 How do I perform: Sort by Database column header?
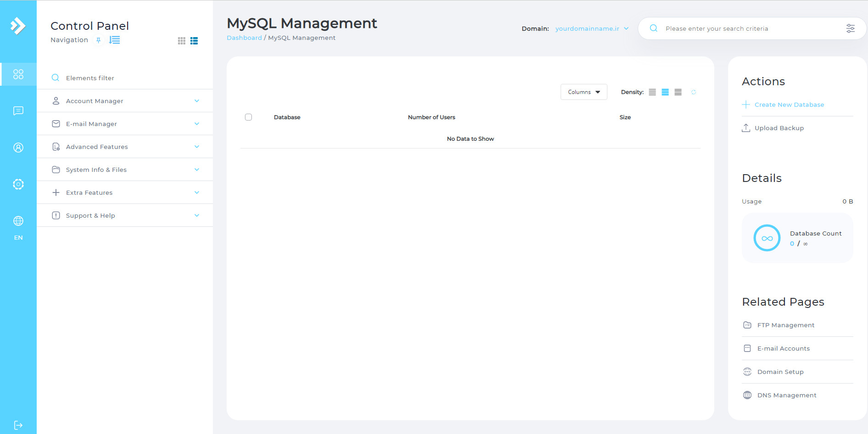[x=287, y=117]
